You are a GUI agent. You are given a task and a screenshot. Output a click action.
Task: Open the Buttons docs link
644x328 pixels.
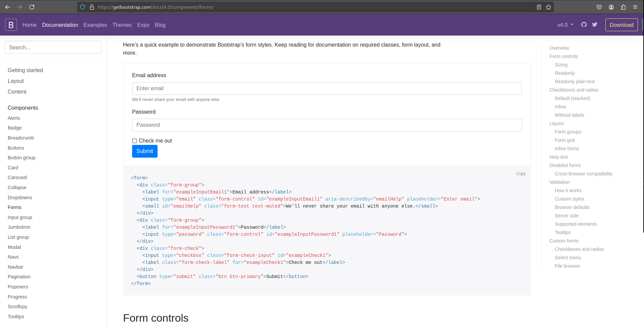pyautogui.click(x=16, y=148)
